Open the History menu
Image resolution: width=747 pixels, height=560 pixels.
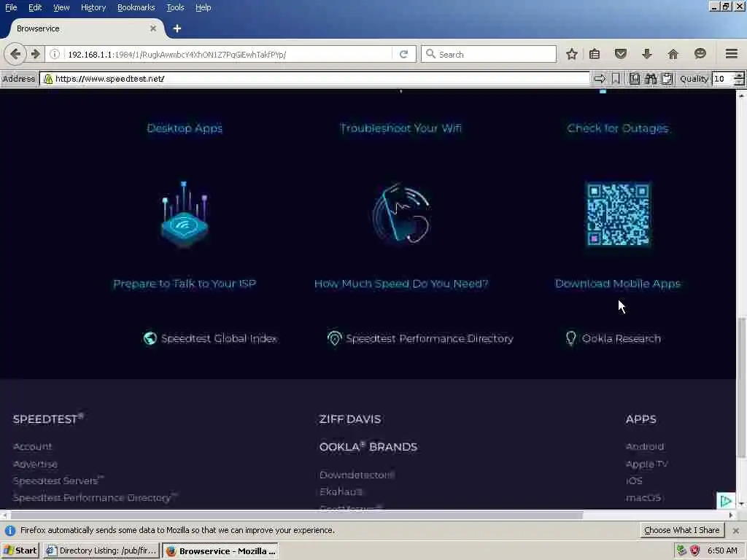tap(93, 7)
